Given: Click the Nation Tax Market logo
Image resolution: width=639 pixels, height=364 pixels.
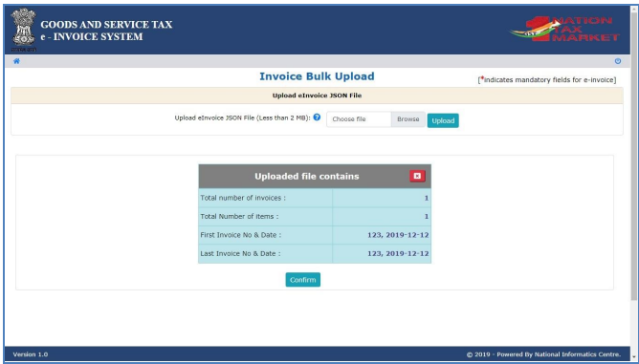Looking at the screenshot, I should pyautogui.click(x=564, y=29).
